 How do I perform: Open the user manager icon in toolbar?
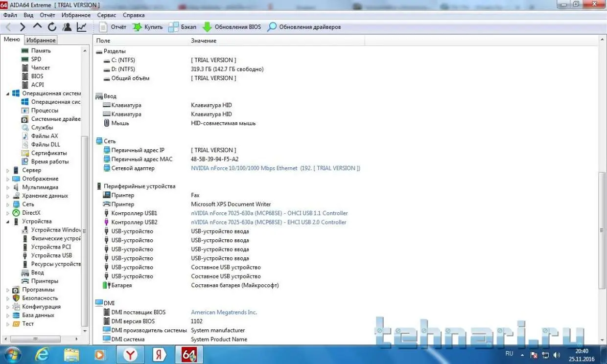(x=67, y=27)
